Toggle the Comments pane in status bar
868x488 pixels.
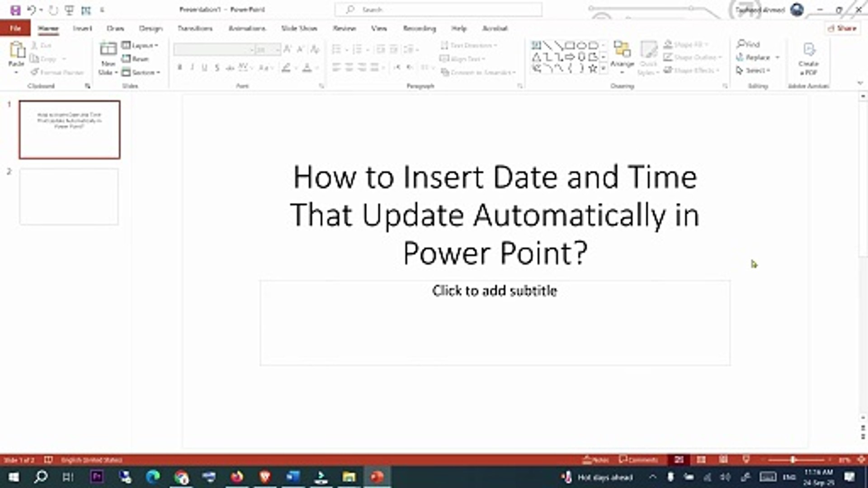click(638, 460)
